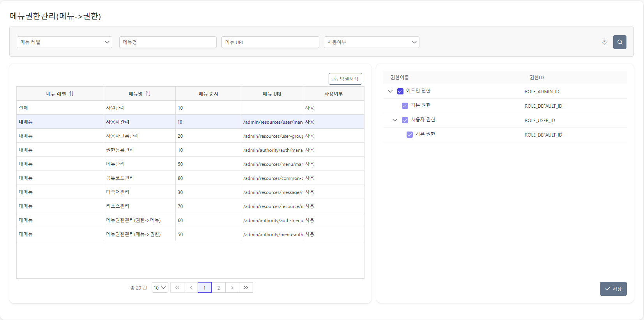
Task: Click the 권한ID column header
Action: tap(536, 78)
